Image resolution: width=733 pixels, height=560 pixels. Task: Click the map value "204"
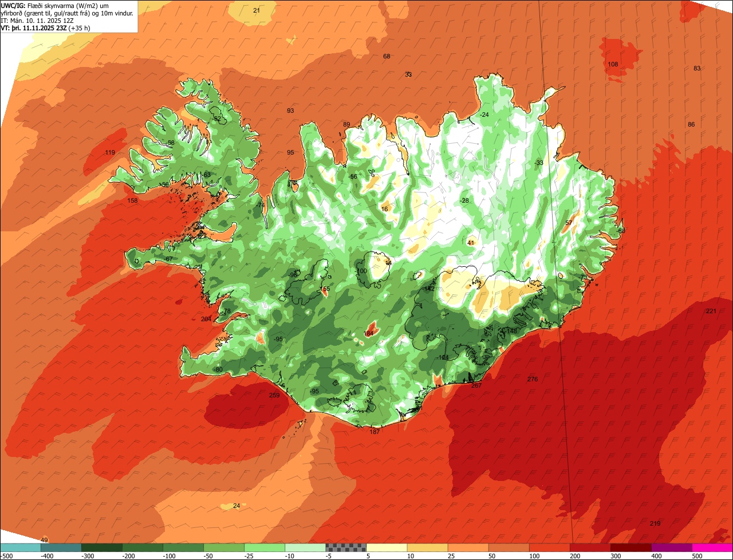point(207,319)
